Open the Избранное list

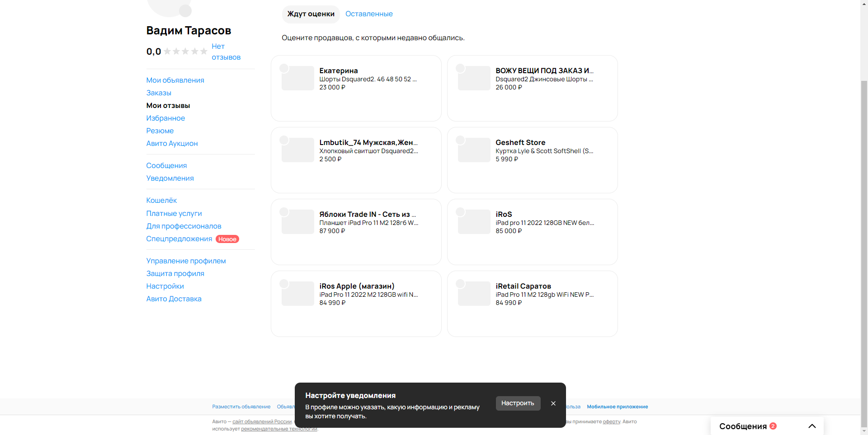pyautogui.click(x=165, y=118)
